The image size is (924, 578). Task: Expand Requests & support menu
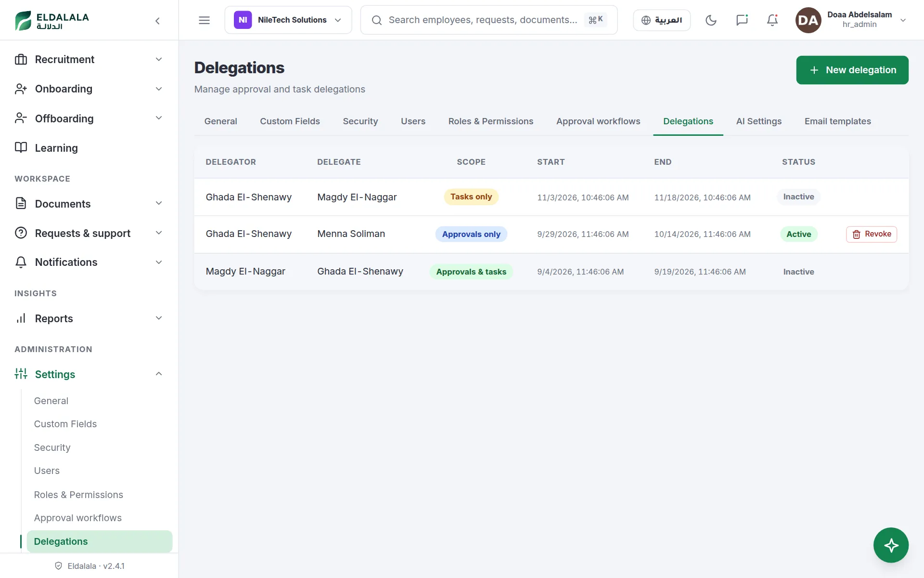[x=89, y=233]
